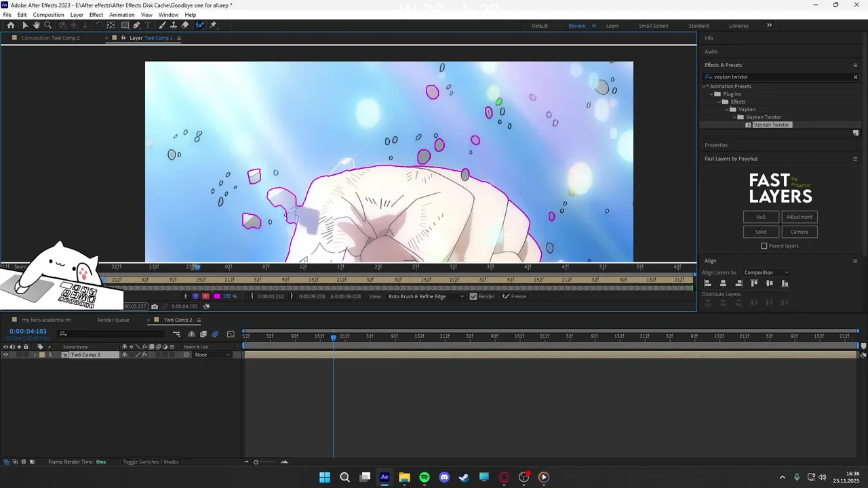This screenshot has width=868, height=488.
Task: Select the Puppet Pin tool
Action: (x=213, y=25)
